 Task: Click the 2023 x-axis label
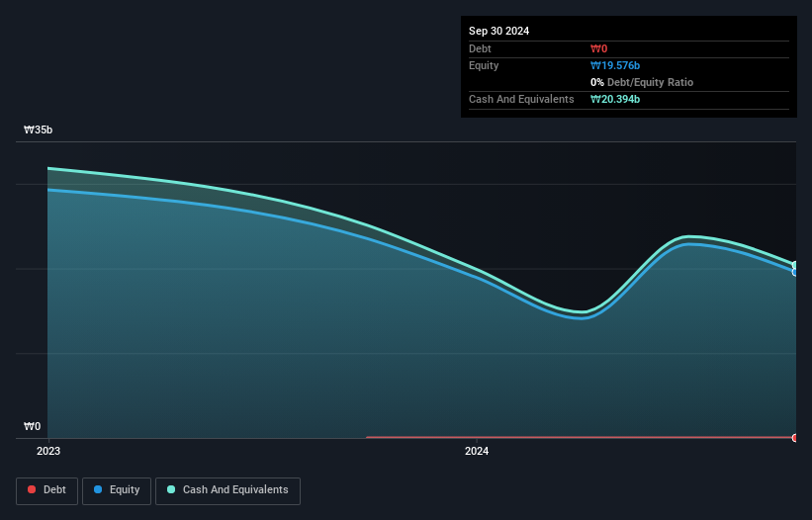48,451
